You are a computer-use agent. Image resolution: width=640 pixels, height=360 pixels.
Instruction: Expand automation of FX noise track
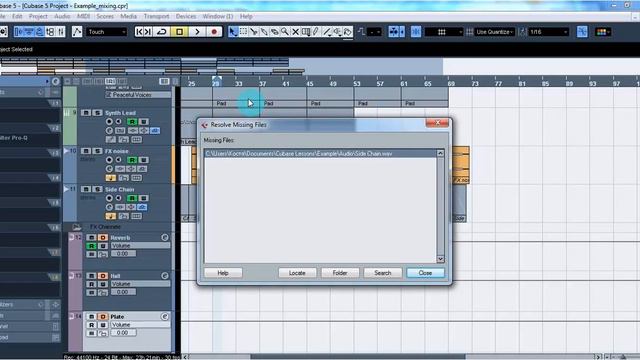tap(66, 151)
